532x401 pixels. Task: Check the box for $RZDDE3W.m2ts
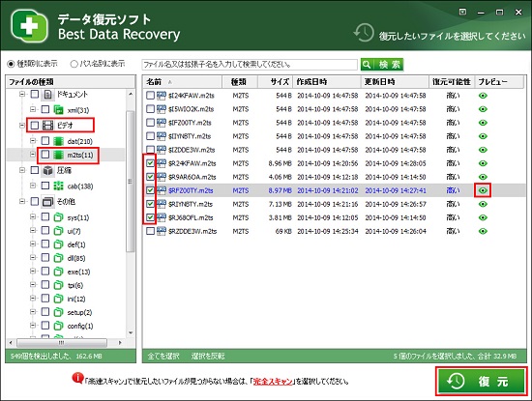[x=150, y=231]
